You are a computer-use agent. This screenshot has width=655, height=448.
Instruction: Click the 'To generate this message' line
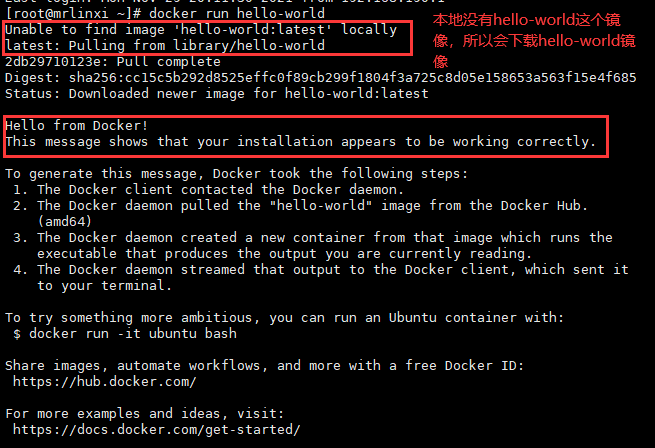236,173
